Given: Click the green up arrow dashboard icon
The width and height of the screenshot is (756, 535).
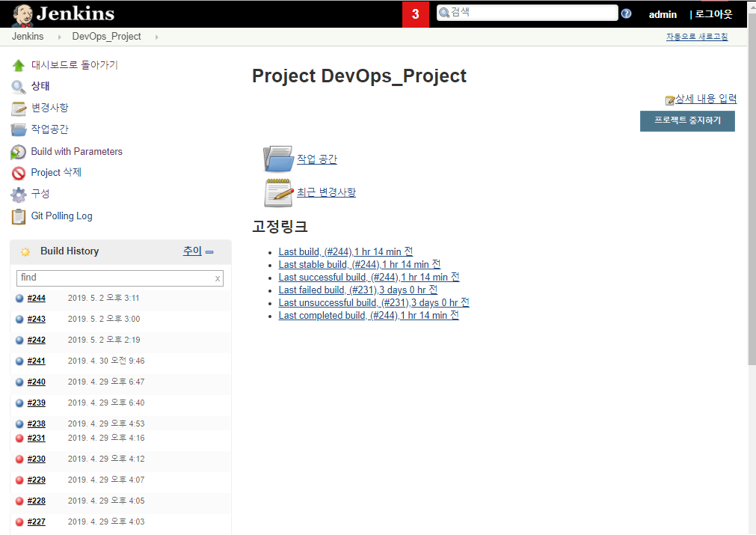Looking at the screenshot, I should click(x=19, y=65).
